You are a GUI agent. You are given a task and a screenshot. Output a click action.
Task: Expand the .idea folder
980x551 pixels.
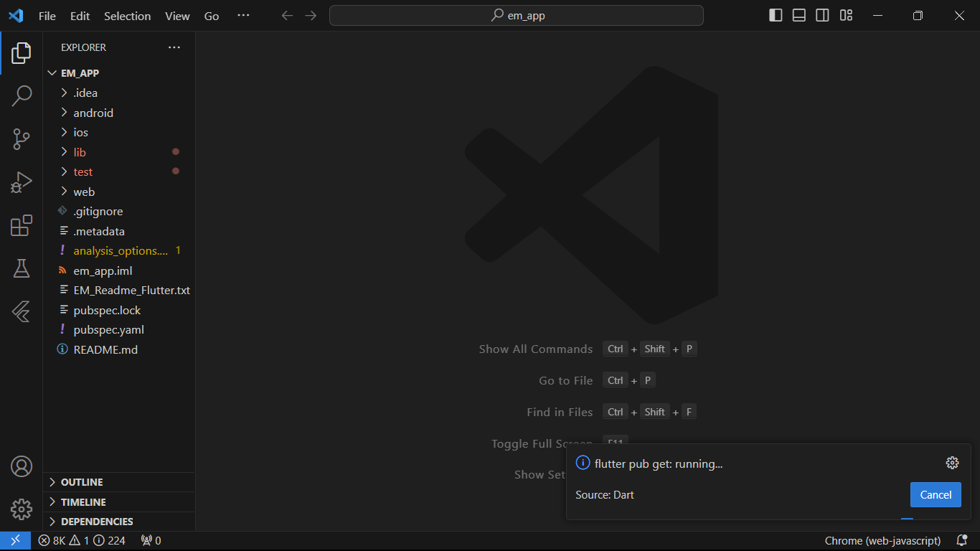[119, 93]
